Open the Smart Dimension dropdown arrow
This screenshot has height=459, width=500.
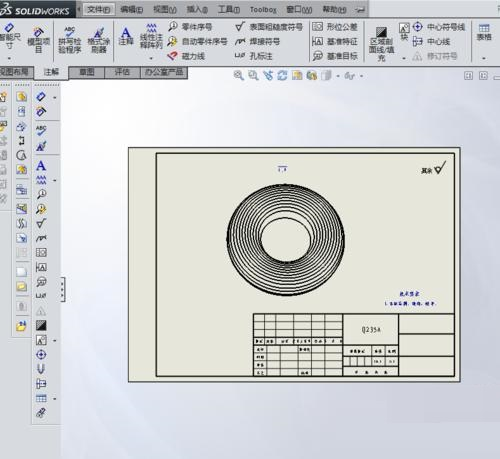[x=9, y=59]
